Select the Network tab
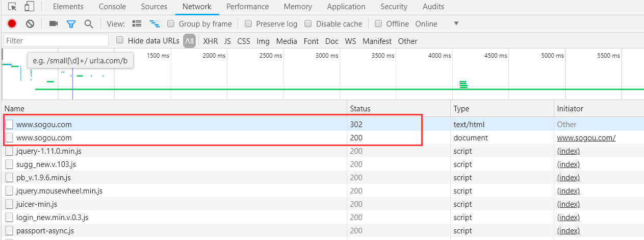 coord(197,7)
